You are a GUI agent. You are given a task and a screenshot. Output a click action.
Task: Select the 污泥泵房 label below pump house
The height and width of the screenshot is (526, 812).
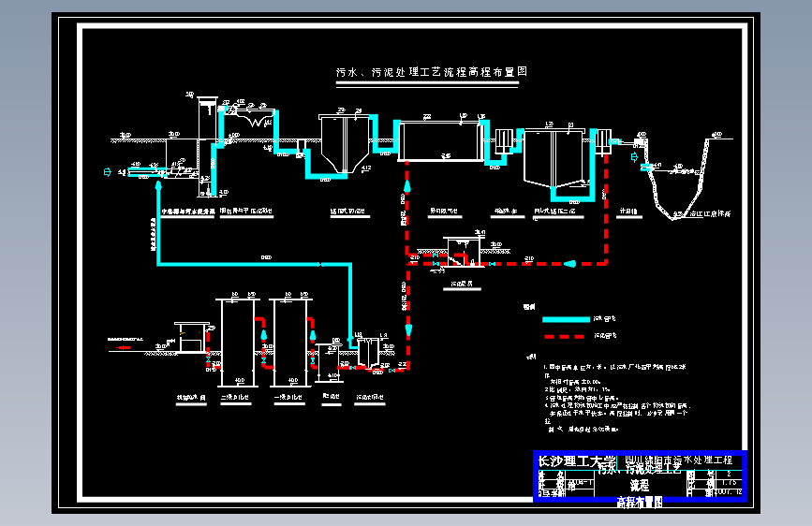tap(462, 284)
